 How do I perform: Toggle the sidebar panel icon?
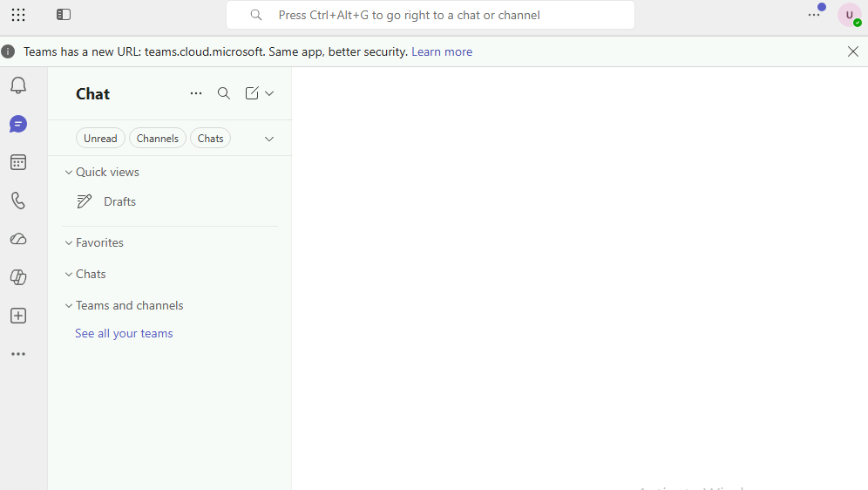click(64, 15)
